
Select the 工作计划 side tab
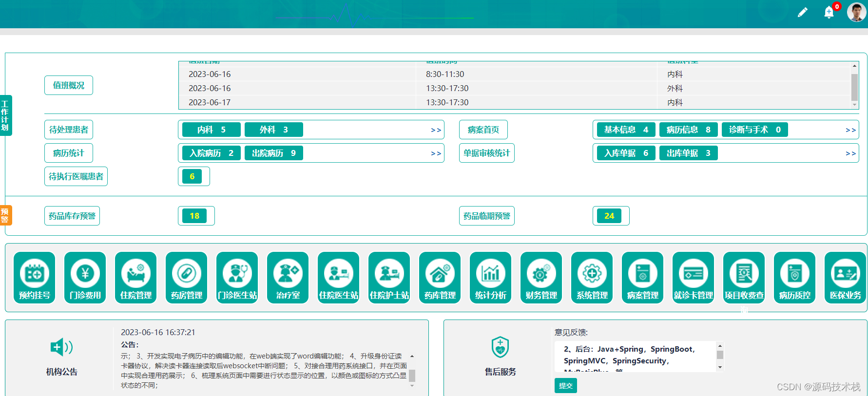tap(5, 115)
